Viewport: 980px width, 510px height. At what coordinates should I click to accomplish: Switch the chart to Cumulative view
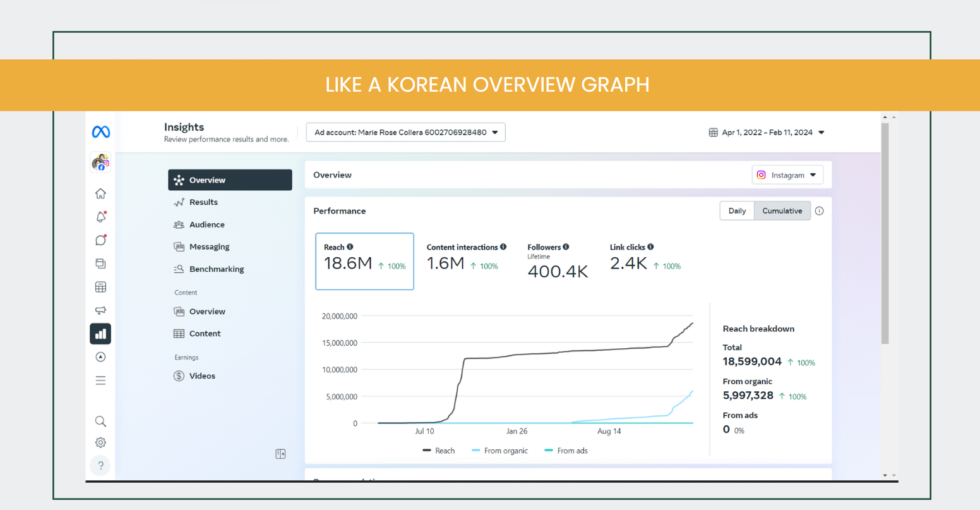(x=782, y=211)
